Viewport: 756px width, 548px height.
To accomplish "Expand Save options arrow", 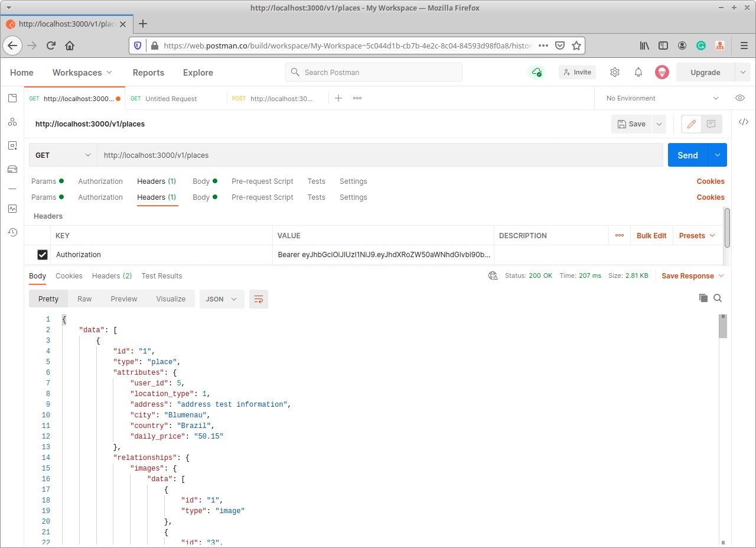I will tap(659, 124).
